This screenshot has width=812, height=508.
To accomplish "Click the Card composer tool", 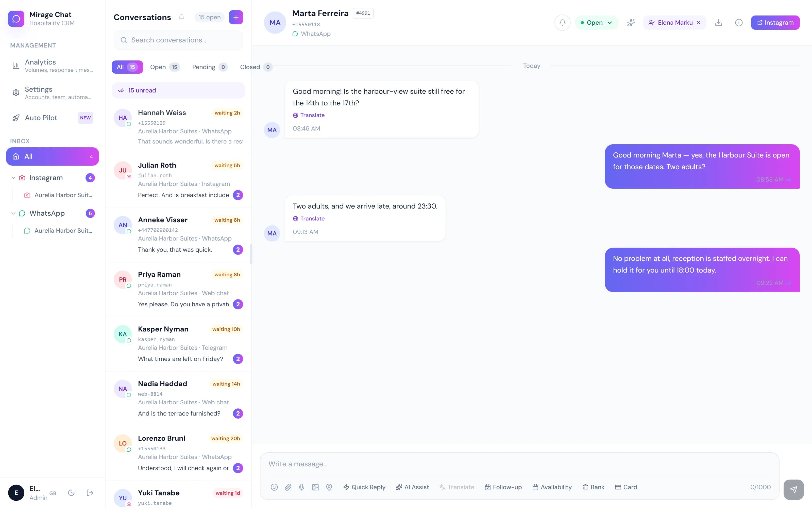I will 626,487.
